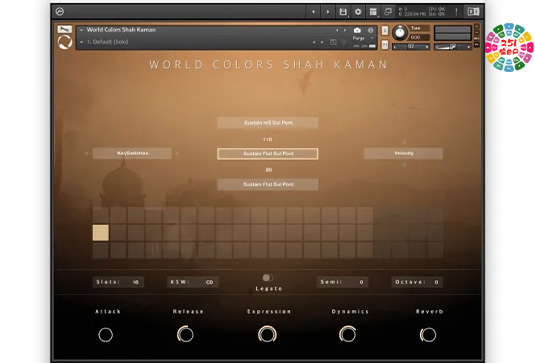The height and width of the screenshot is (363, 535).
Task: Click the up arrow above Velocity
Action: (x=404, y=142)
